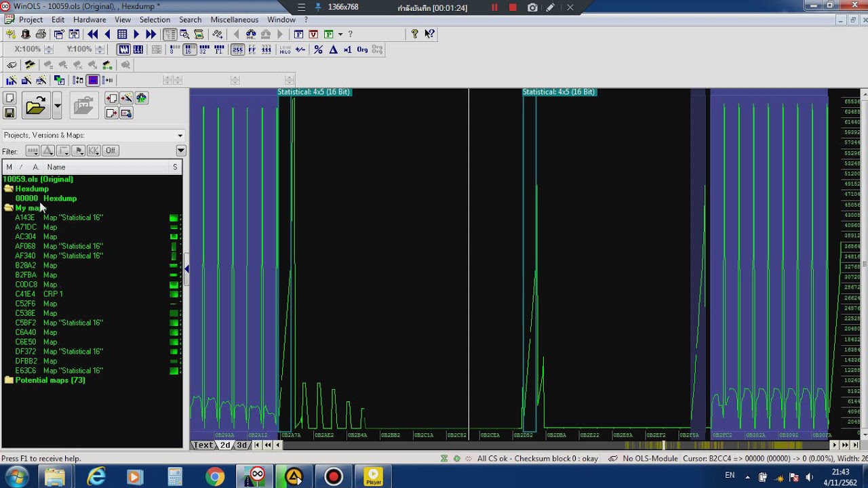868x488 pixels.
Task: Open the Hardware menu
Action: point(90,20)
